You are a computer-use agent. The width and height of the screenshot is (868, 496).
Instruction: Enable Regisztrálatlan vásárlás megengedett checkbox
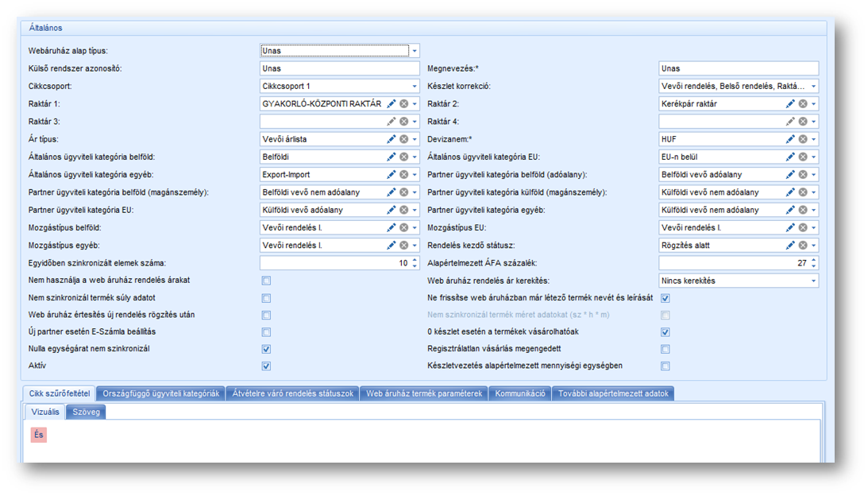[665, 349]
